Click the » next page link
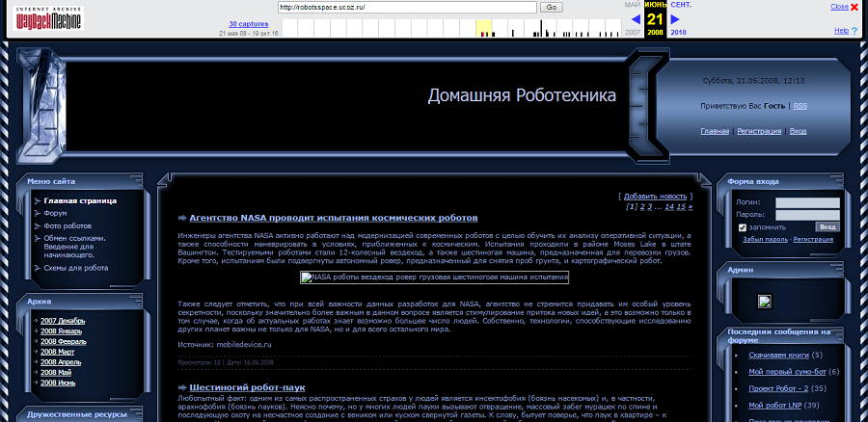868x422 pixels. 691,207
